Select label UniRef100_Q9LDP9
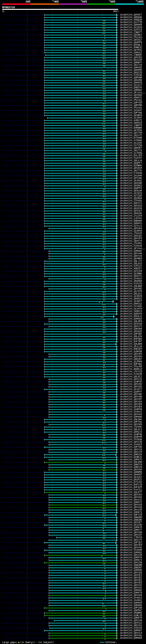Viewport: 146px width, 644px height. click(131, 321)
